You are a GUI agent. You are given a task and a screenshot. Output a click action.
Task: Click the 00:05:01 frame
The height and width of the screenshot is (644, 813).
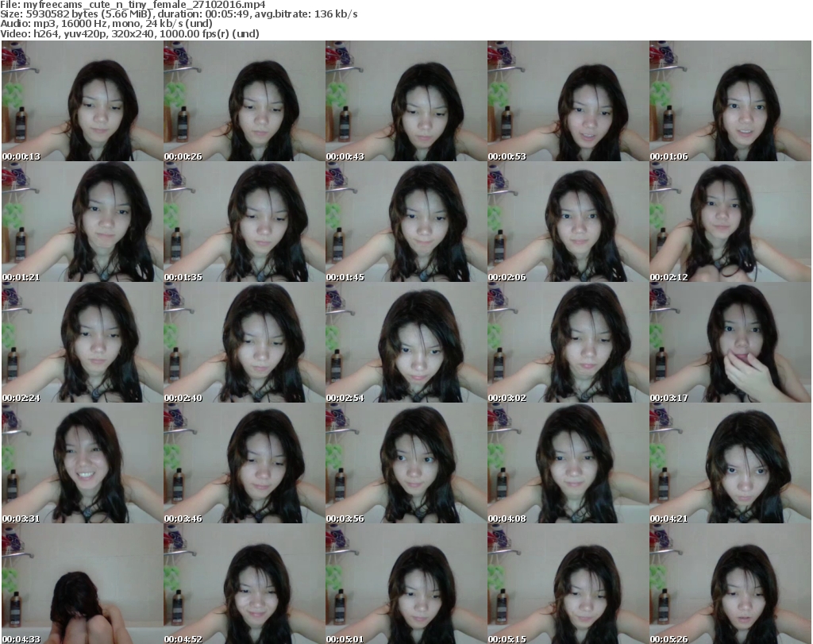tap(406, 584)
